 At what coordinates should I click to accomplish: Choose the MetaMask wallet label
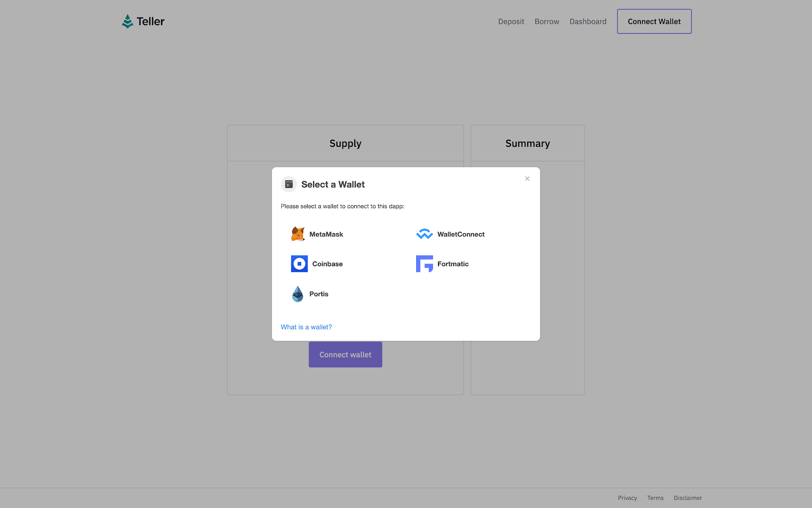(x=326, y=234)
